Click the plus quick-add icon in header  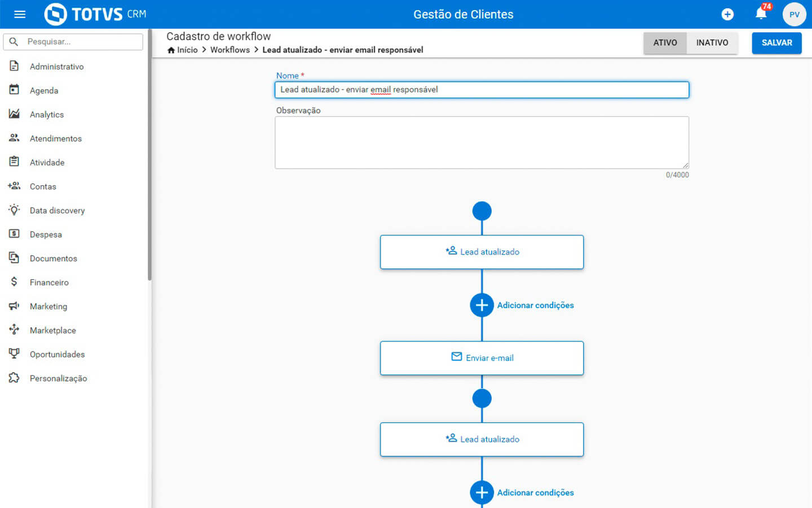coord(727,14)
